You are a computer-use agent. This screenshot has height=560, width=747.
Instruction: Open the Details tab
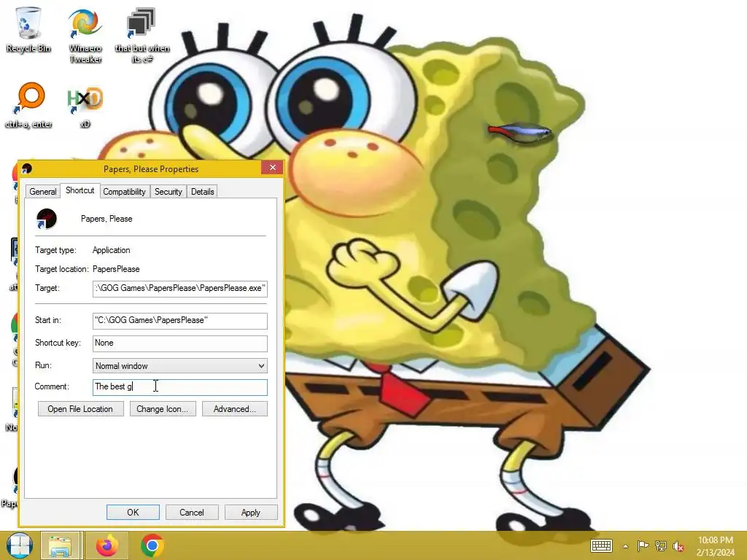[203, 192]
